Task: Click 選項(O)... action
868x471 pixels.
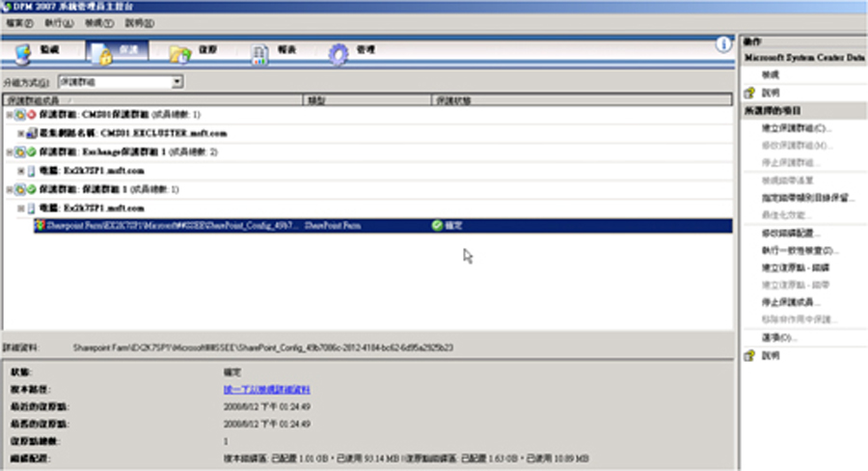Action: 779,338
